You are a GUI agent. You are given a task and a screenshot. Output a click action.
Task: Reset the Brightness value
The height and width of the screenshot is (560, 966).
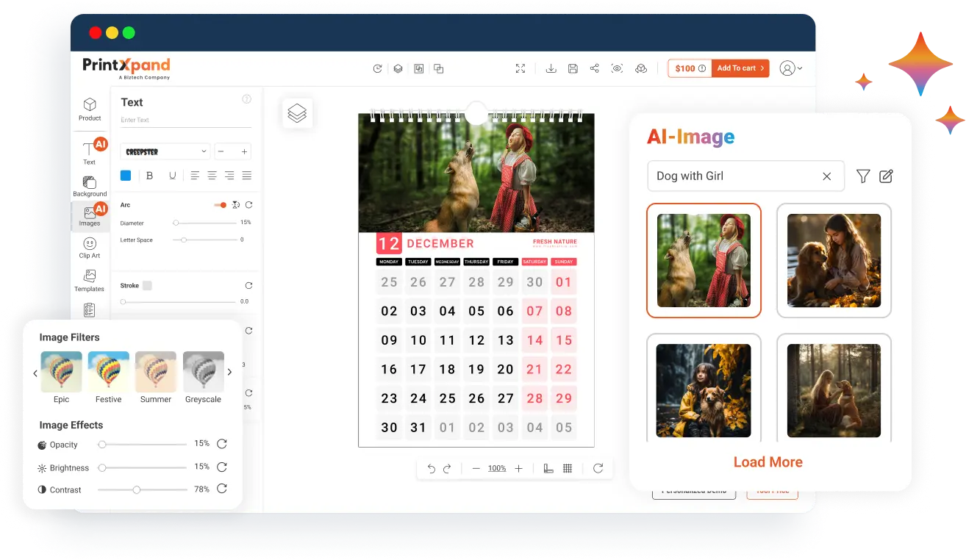pyautogui.click(x=221, y=467)
